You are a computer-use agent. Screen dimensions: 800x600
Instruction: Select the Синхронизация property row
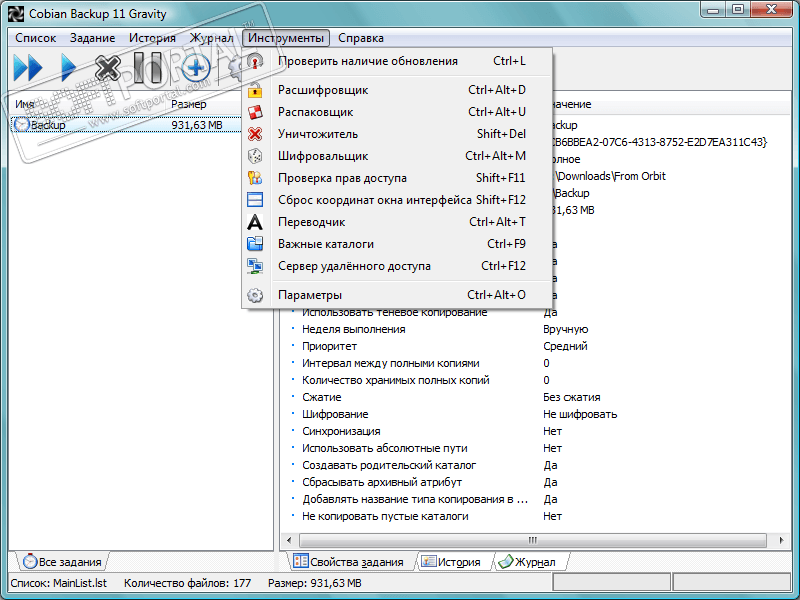pos(533,431)
